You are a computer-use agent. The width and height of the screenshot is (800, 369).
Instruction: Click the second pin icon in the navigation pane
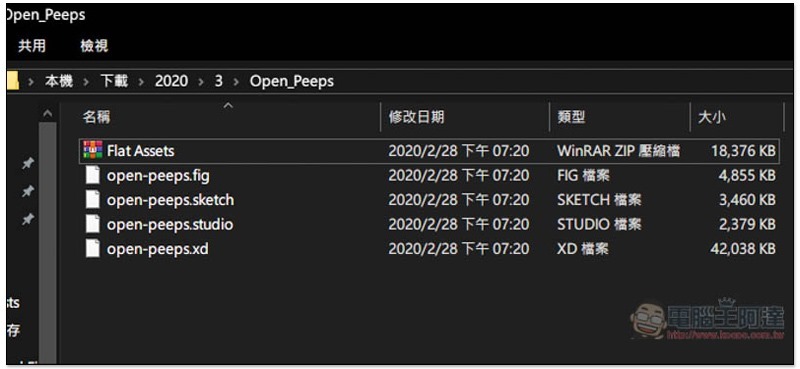(28, 191)
